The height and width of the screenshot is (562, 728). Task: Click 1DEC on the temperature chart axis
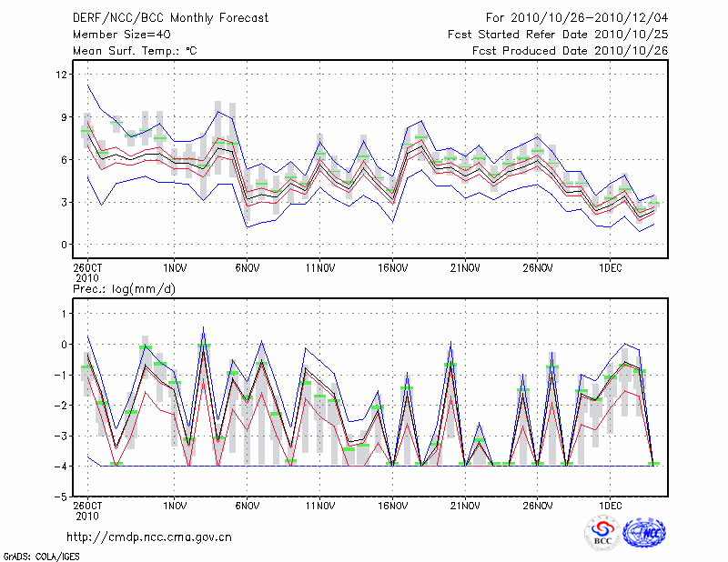611,268
